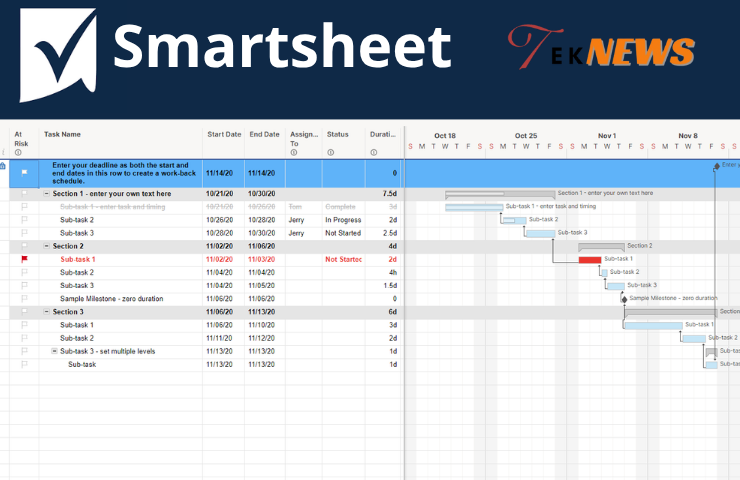740x480 pixels.
Task: Click the "10/30/20" end date of Section 1
Action: coord(265,194)
